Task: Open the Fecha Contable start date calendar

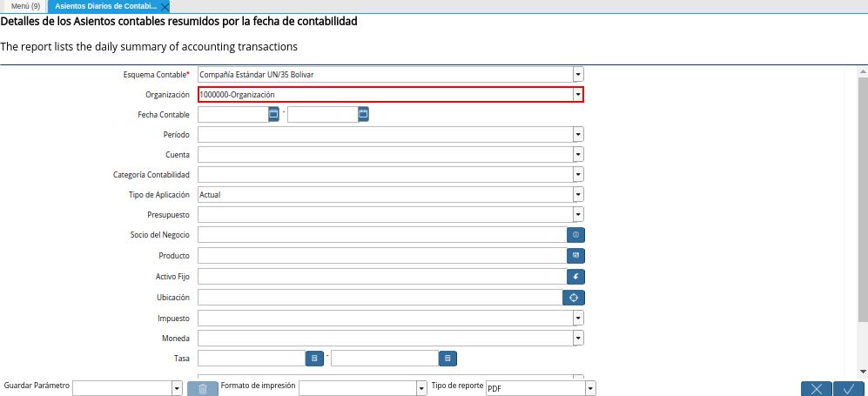Action: [273, 114]
